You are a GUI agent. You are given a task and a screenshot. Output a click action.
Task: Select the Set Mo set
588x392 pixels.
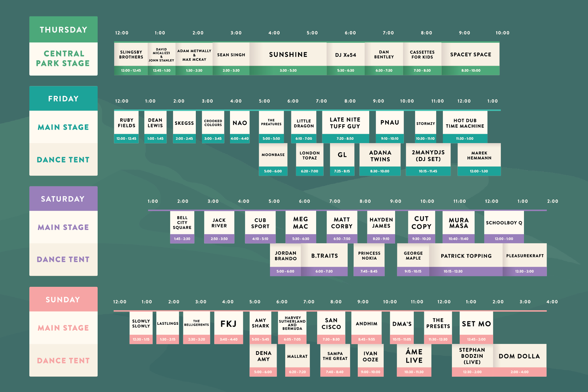click(x=476, y=328)
